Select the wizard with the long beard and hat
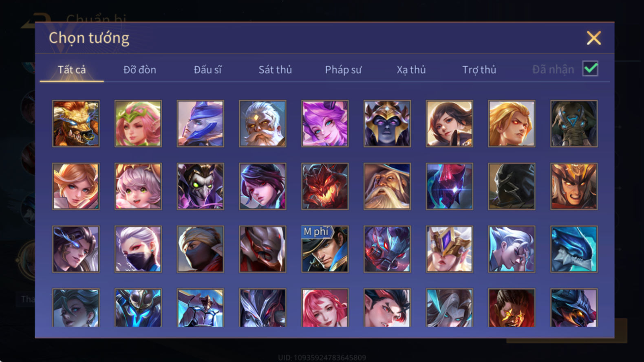Image resolution: width=644 pixels, height=362 pixels. tap(387, 186)
